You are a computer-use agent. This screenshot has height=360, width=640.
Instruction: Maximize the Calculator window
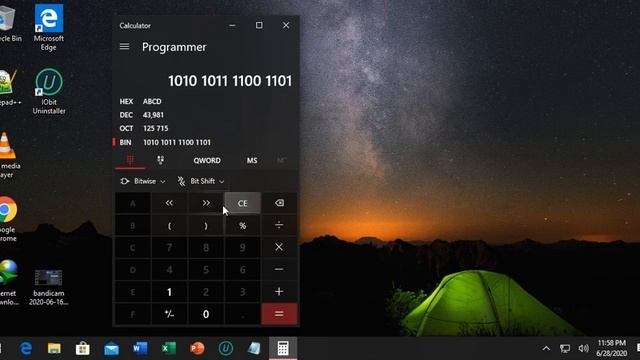tap(259, 25)
